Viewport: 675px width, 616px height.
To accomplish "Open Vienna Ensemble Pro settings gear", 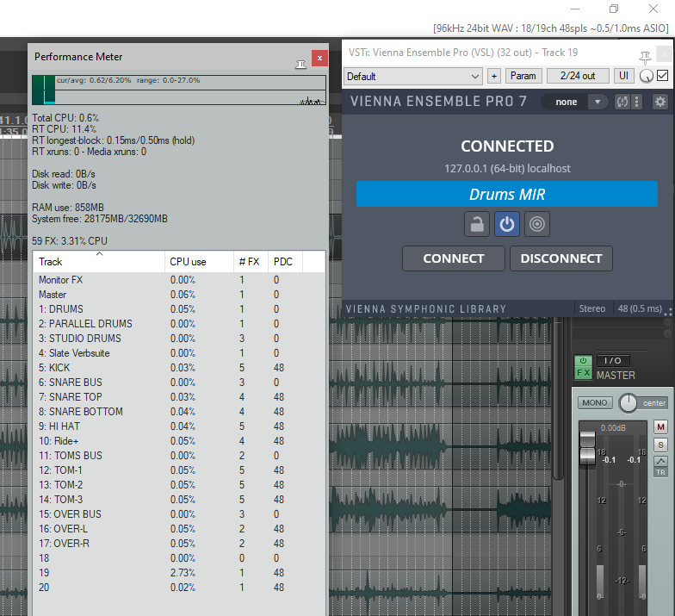I will pyautogui.click(x=660, y=102).
